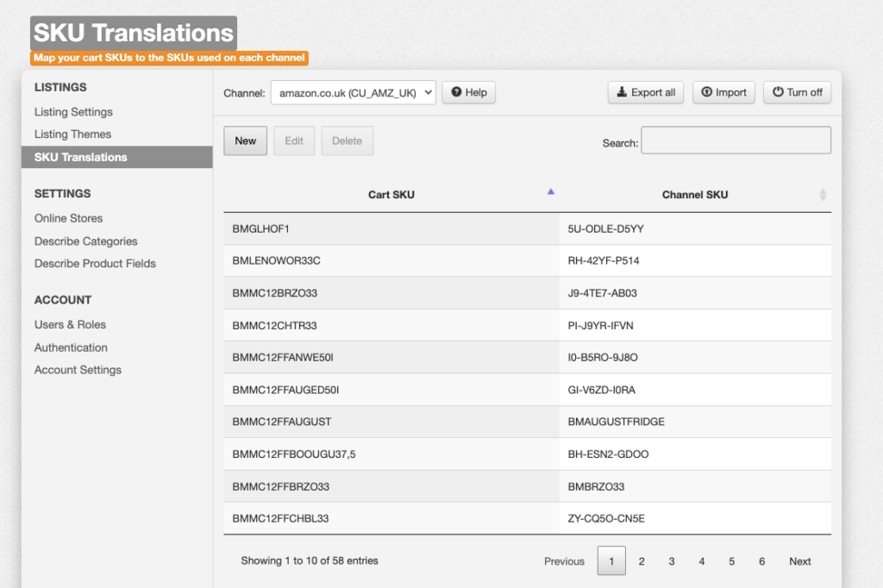Screen dimensions: 883x588
Task: Click the Export all button
Action: click(645, 92)
